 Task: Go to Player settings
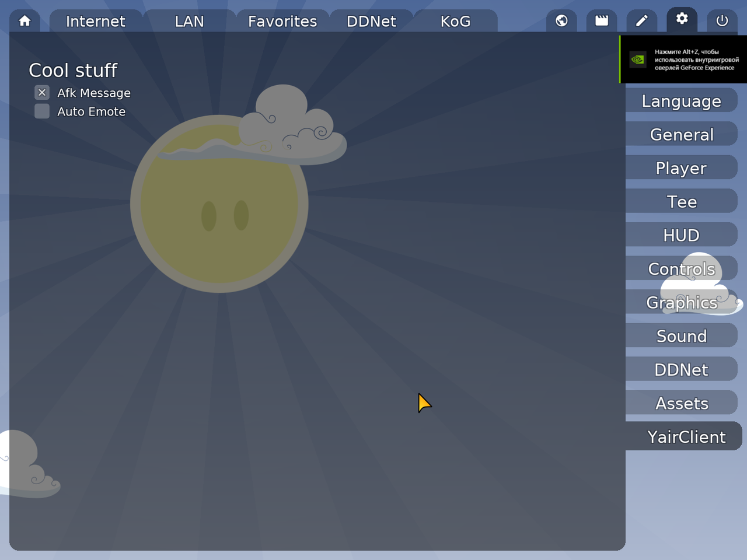coord(682,168)
